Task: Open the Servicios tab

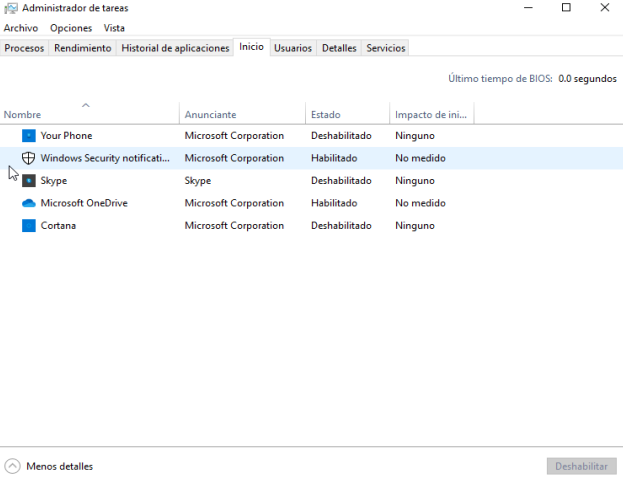Action: click(x=385, y=48)
